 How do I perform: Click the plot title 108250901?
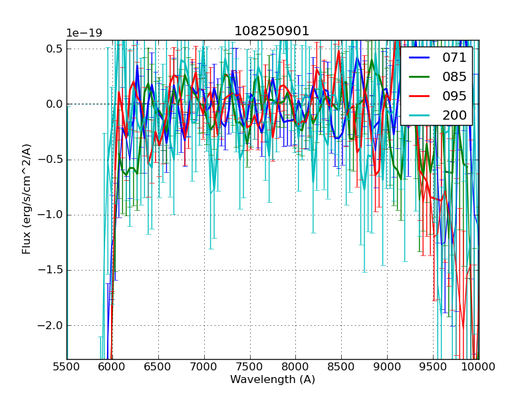(x=272, y=31)
